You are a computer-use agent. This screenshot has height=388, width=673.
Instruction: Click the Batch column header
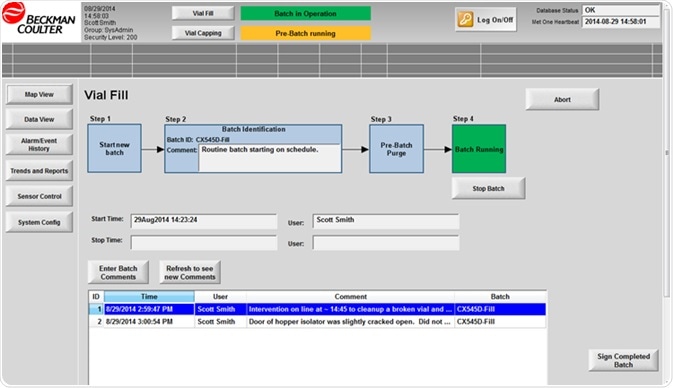coord(500,297)
